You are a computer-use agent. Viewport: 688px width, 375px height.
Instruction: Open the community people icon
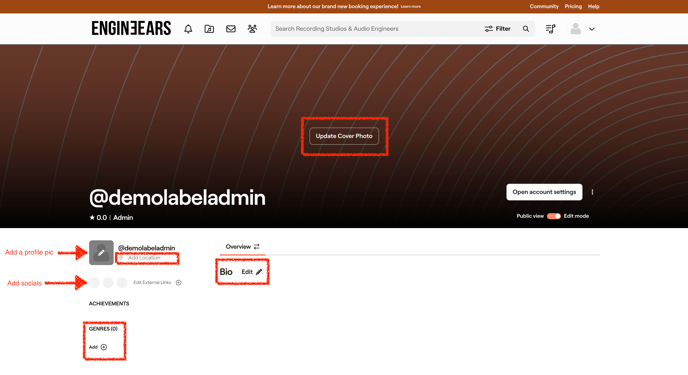[x=252, y=29]
